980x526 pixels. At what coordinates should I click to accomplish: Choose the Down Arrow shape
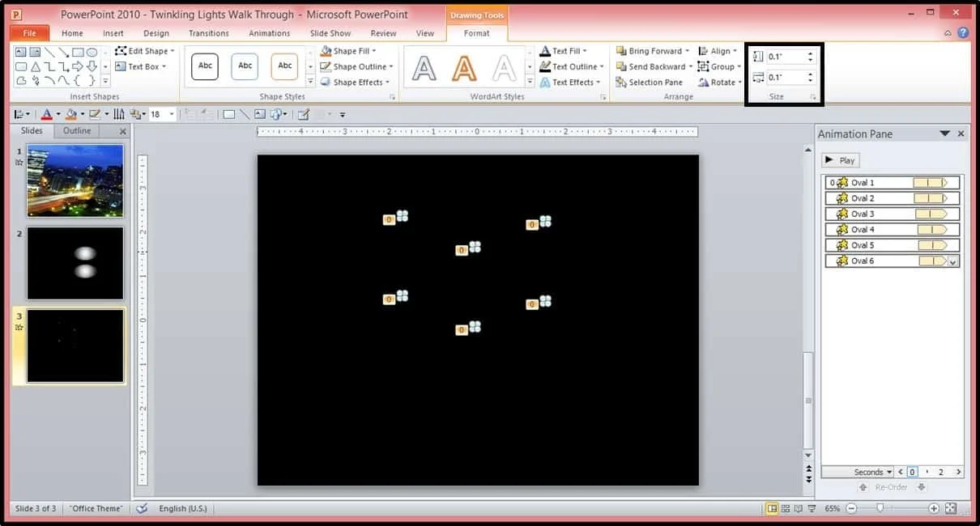pyautogui.click(x=92, y=66)
